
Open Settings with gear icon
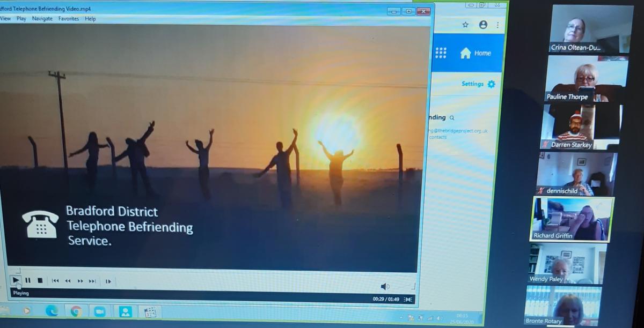tap(479, 84)
